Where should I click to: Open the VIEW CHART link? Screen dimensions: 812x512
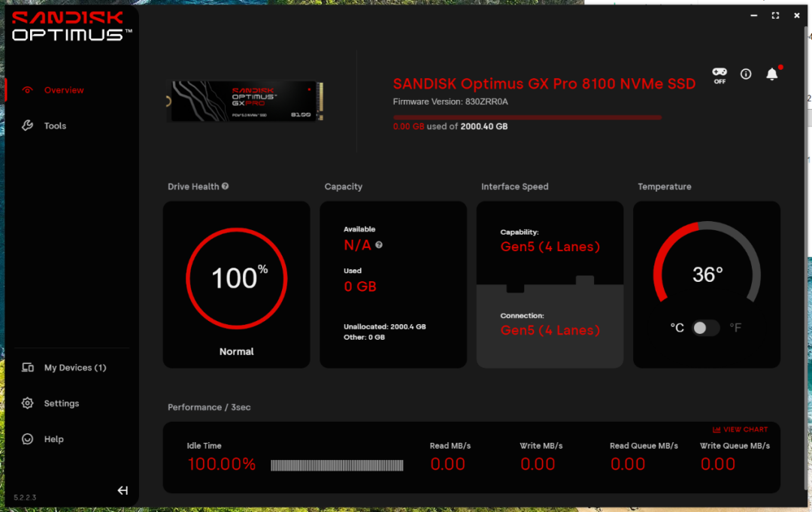click(x=740, y=429)
